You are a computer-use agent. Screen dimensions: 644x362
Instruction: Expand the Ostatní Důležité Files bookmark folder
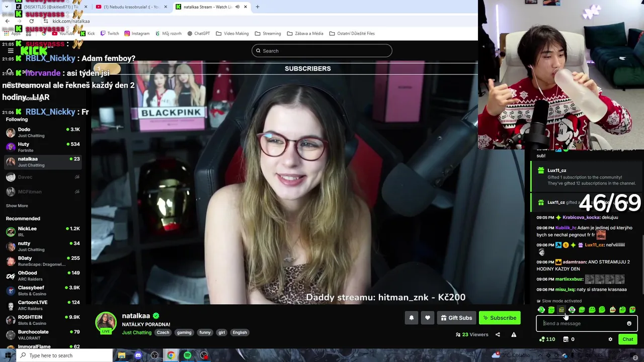click(x=352, y=33)
